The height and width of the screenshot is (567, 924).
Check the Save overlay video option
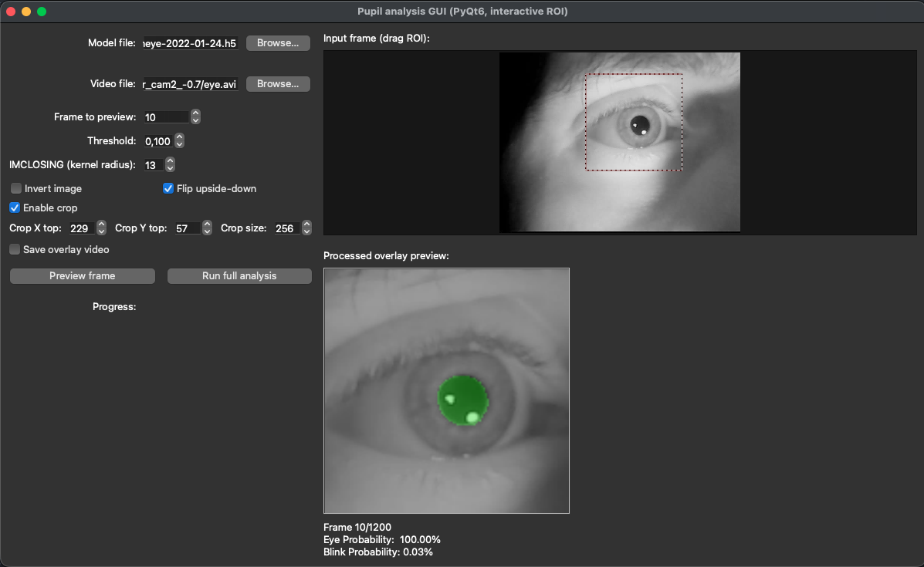(15, 250)
